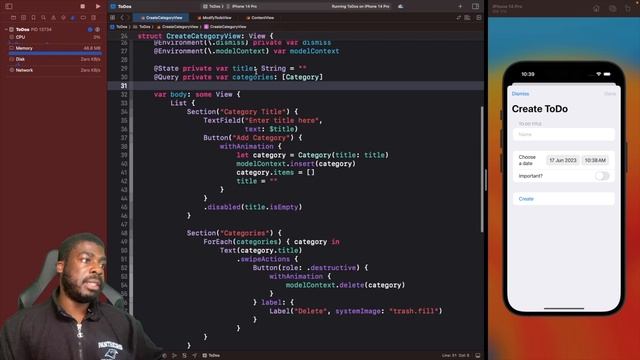
Task: Click the simulator rotate icon
Action: coord(628,8)
